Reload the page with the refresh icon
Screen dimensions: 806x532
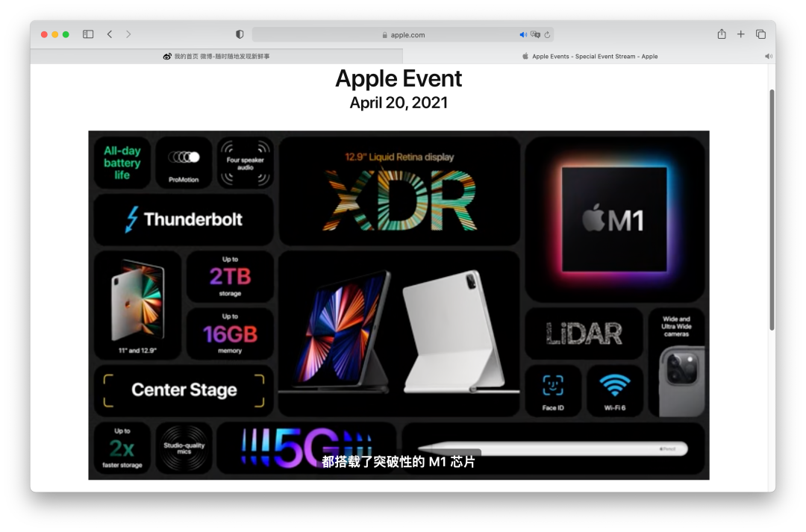[x=547, y=34]
